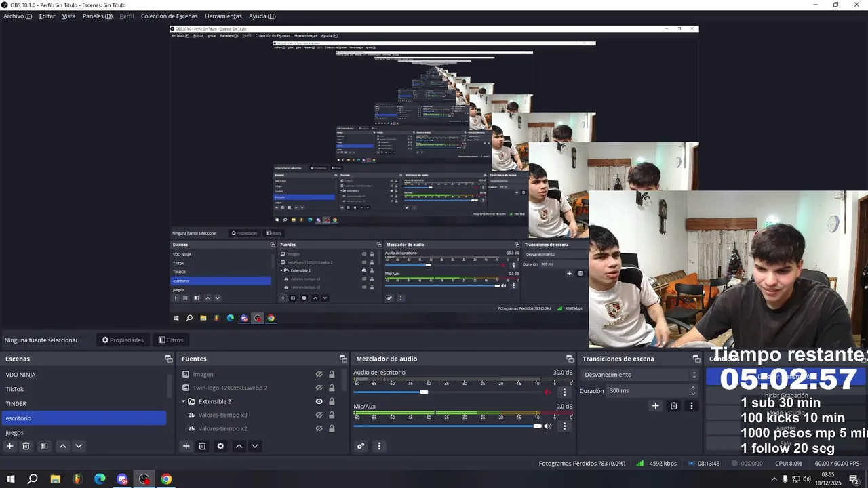Open Mic/Aux options three-dot menu

pyautogui.click(x=564, y=426)
